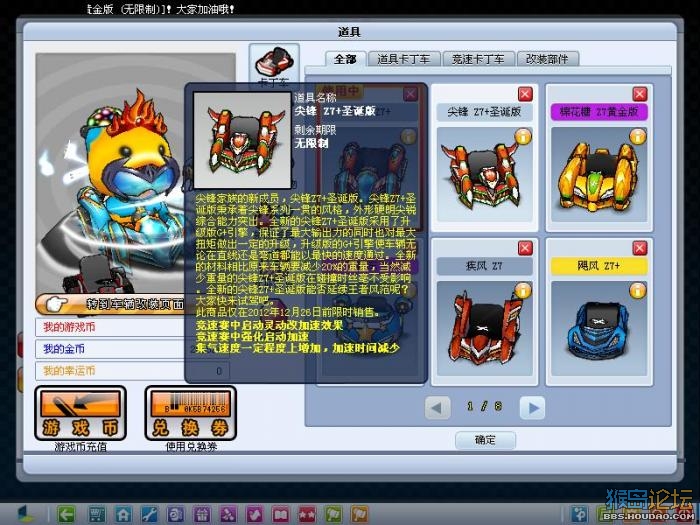Click 使用兑换券 caption under the button
Image resolution: width=700 pixels, height=525 pixels.
point(191,446)
